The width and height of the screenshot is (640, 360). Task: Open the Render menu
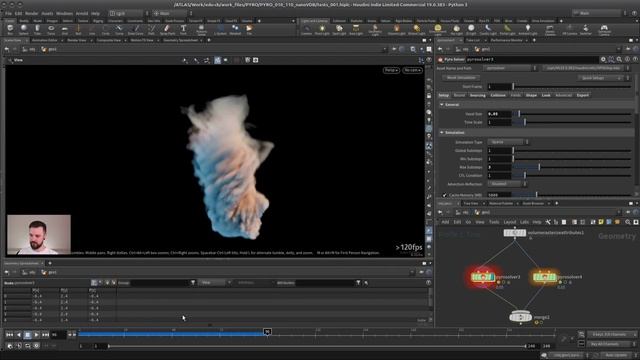click(31, 13)
